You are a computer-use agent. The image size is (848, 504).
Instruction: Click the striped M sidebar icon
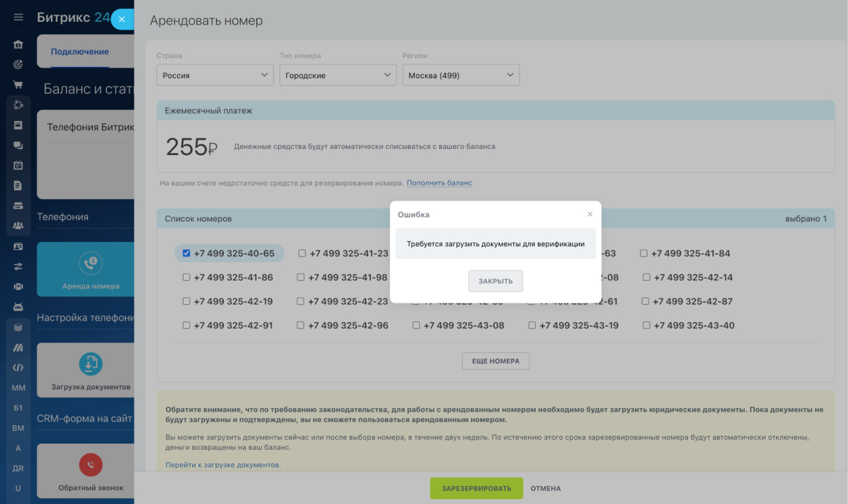(x=18, y=347)
